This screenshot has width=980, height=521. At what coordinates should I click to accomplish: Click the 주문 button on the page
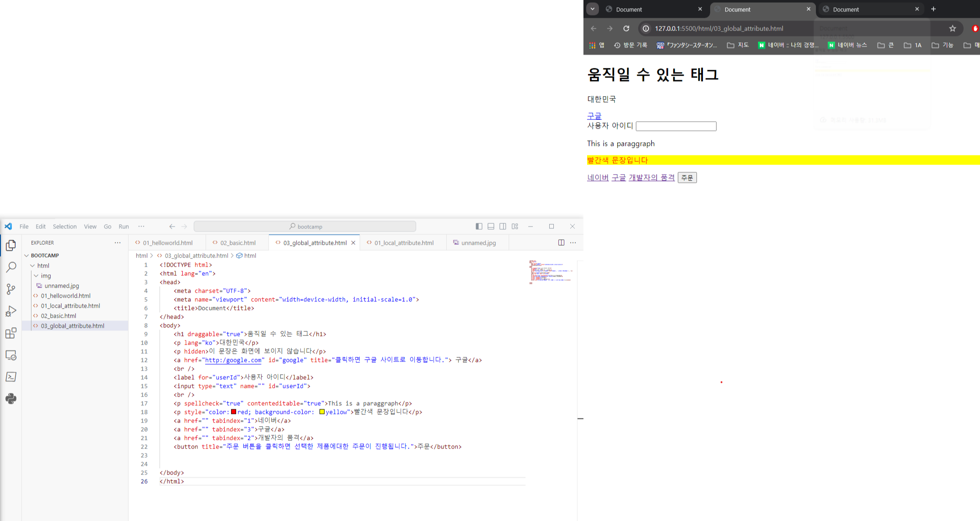click(x=687, y=178)
